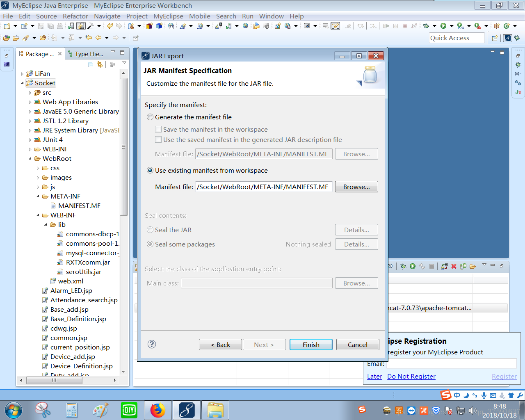This screenshot has height=420, width=525.
Task: Click the debug icon in Servers panel
Action: pyautogui.click(x=403, y=266)
